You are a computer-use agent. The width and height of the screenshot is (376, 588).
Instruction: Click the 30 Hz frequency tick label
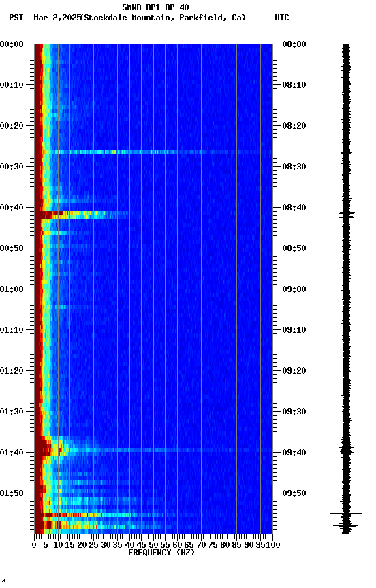point(106,545)
